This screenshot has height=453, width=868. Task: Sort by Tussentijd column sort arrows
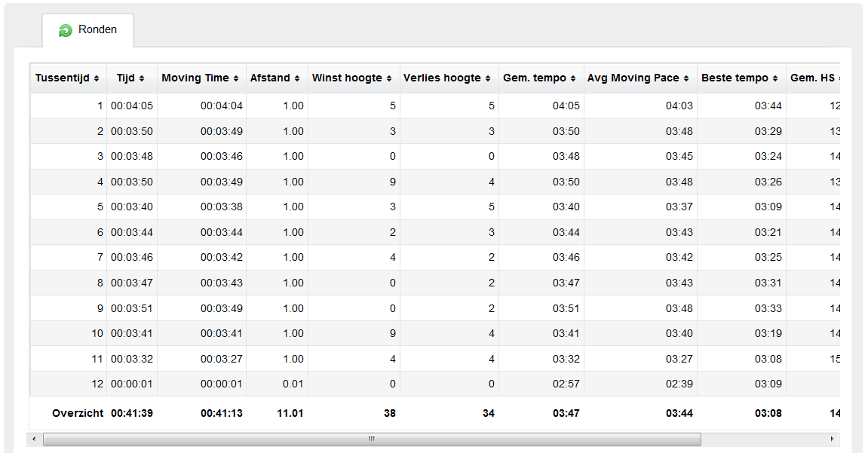click(96, 78)
